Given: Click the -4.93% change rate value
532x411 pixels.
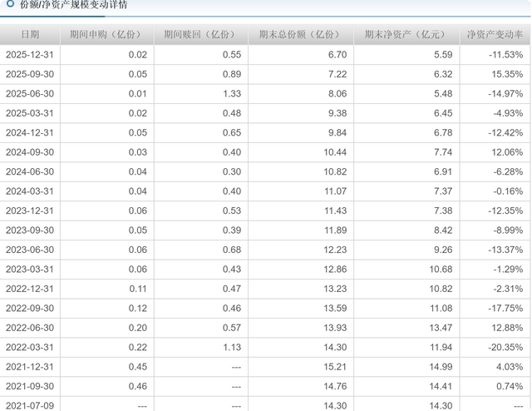Looking at the screenshot, I should pos(508,113).
